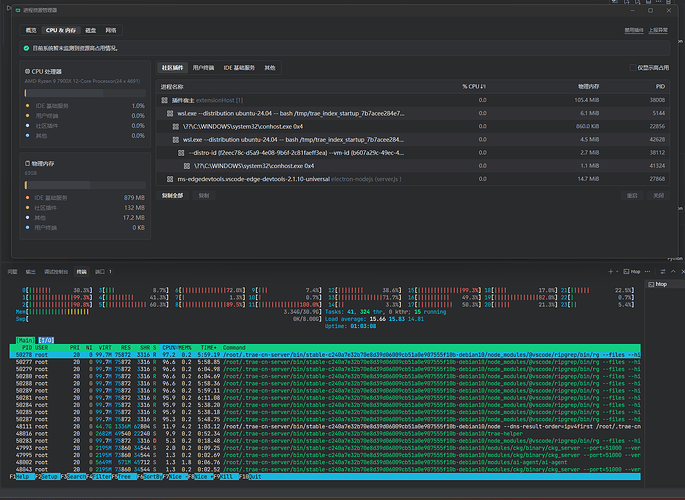Click the green check status icon
685x500 pixels.
(26, 48)
